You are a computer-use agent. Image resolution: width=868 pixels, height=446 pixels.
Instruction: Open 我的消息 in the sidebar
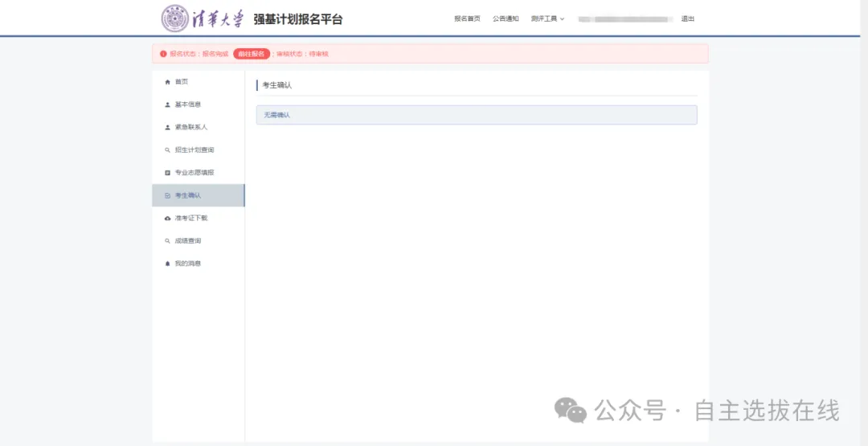point(188,264)
